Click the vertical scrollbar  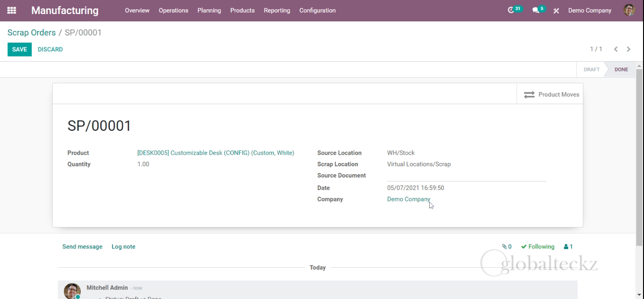pos(639,157)
